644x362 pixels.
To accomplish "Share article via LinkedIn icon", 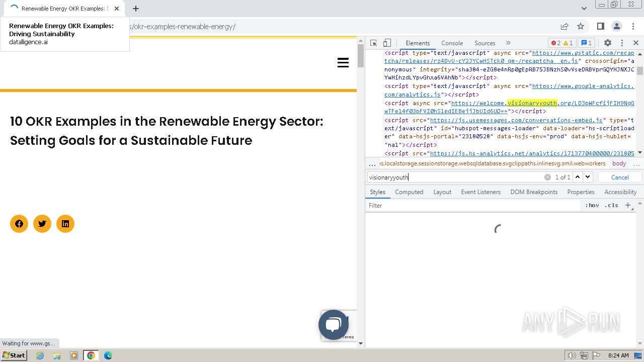I will click(65, 224).
